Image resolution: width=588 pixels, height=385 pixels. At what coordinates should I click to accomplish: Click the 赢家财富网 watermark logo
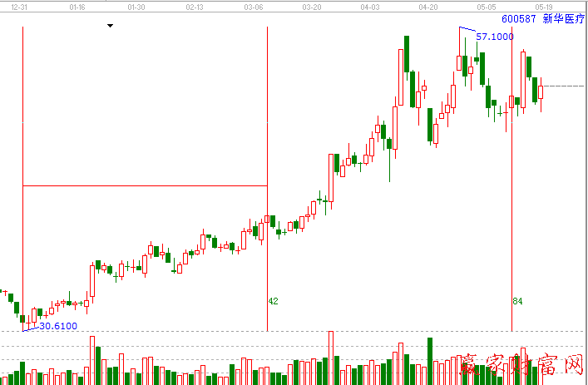522,365
